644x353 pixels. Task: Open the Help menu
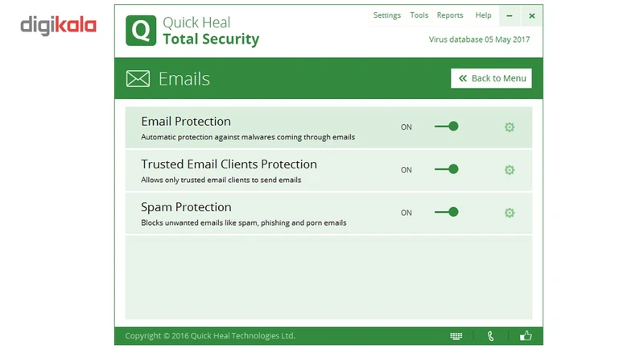[483, 15]
